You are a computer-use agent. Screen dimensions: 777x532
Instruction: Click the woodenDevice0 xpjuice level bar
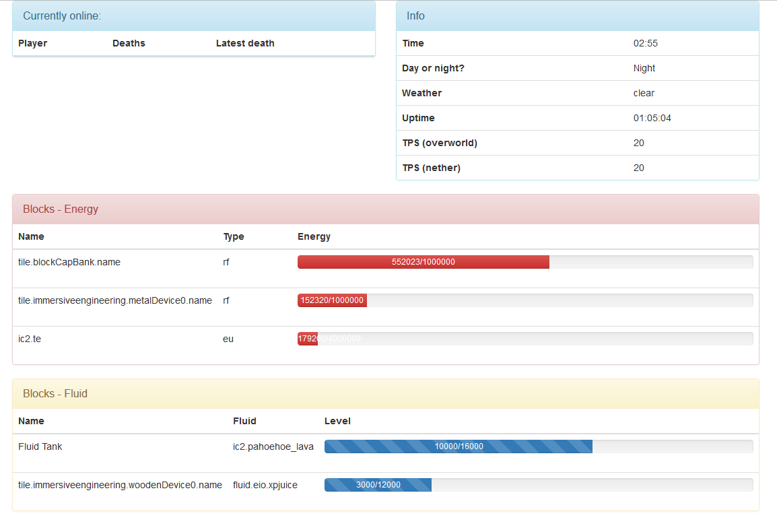538,485
